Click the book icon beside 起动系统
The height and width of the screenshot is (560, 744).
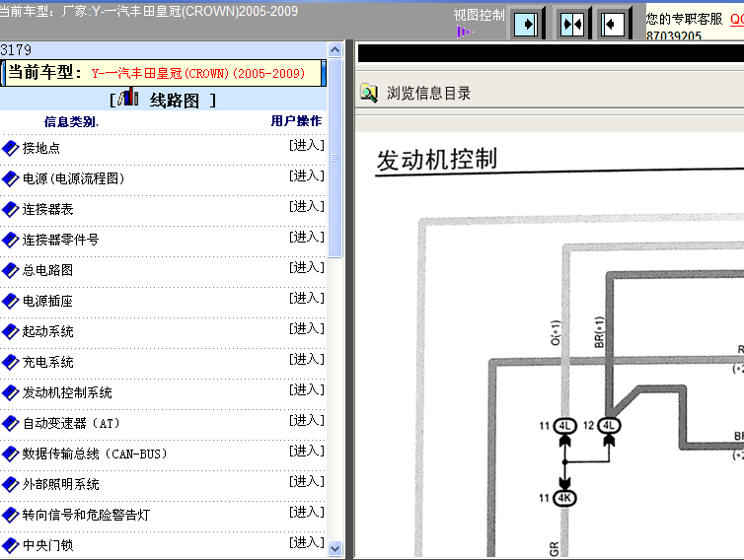[x=10, y=332]
